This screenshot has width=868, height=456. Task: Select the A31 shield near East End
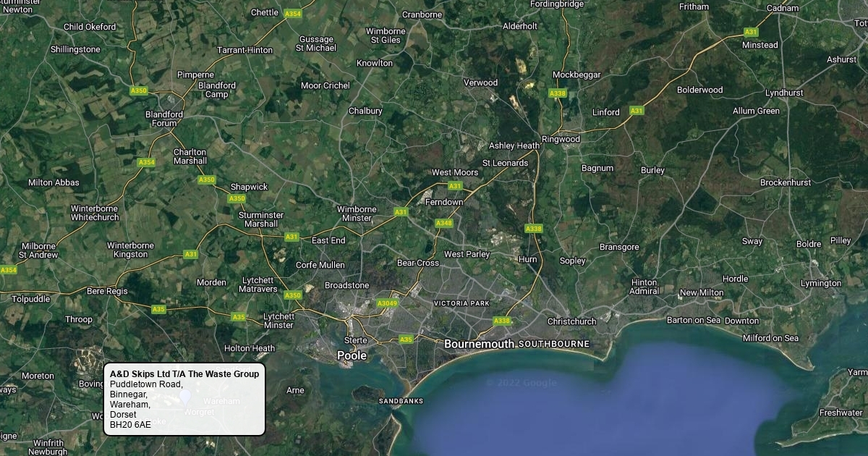coord(292,237)
